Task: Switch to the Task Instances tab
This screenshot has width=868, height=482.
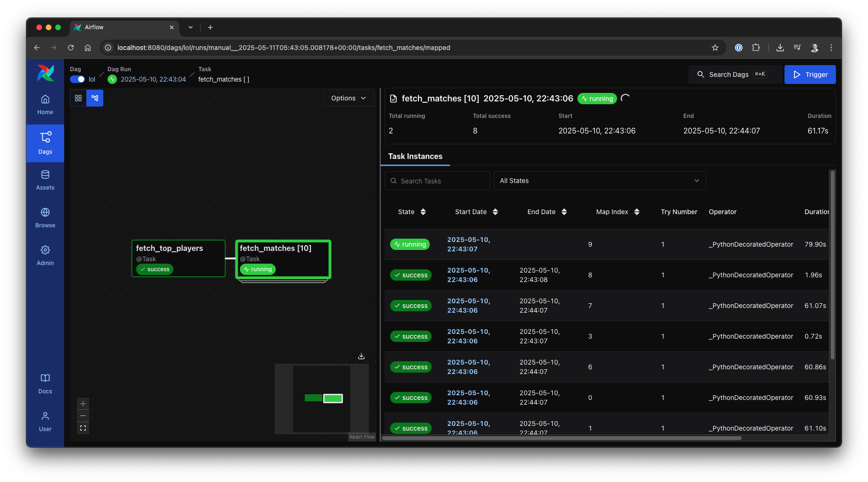Action: pos(415,156)
